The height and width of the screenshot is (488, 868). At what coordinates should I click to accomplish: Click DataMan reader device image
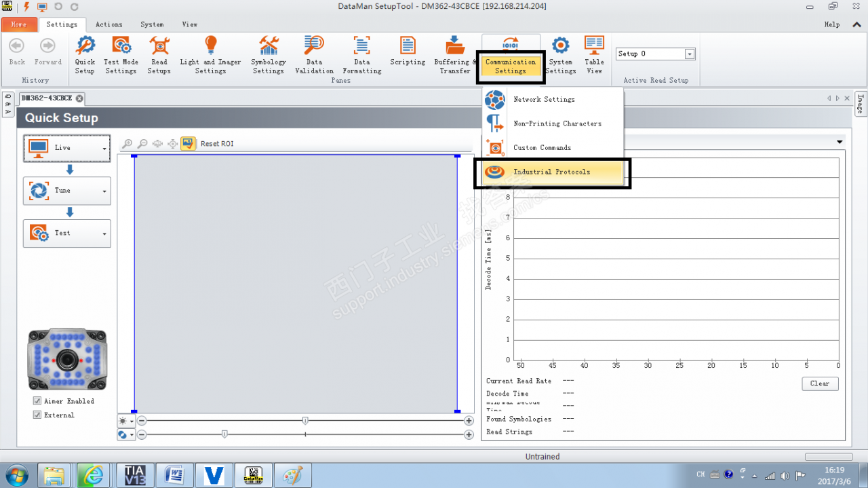(x=66, y=360)
